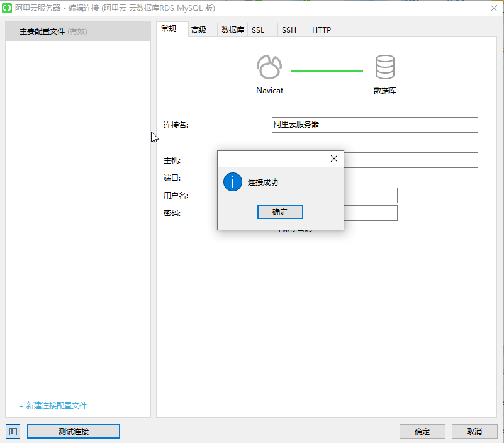Click the 测试连接 button
Image resolution: width=504 pixels, height=443 pixels.
(74, 432)
